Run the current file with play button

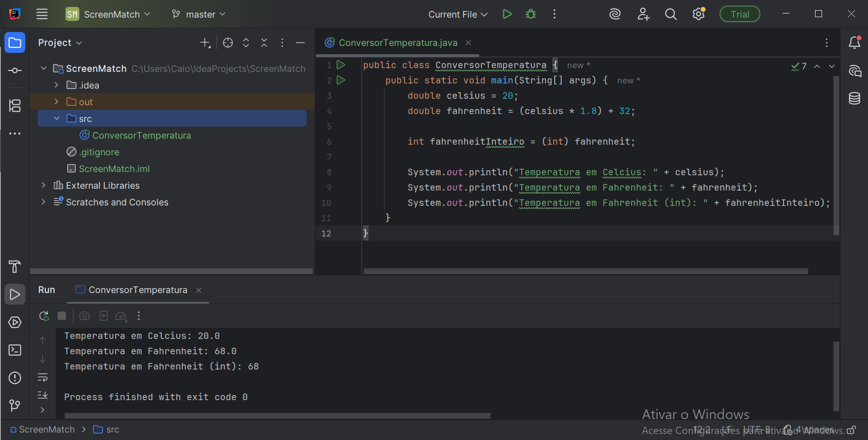(x=507, y=14)
